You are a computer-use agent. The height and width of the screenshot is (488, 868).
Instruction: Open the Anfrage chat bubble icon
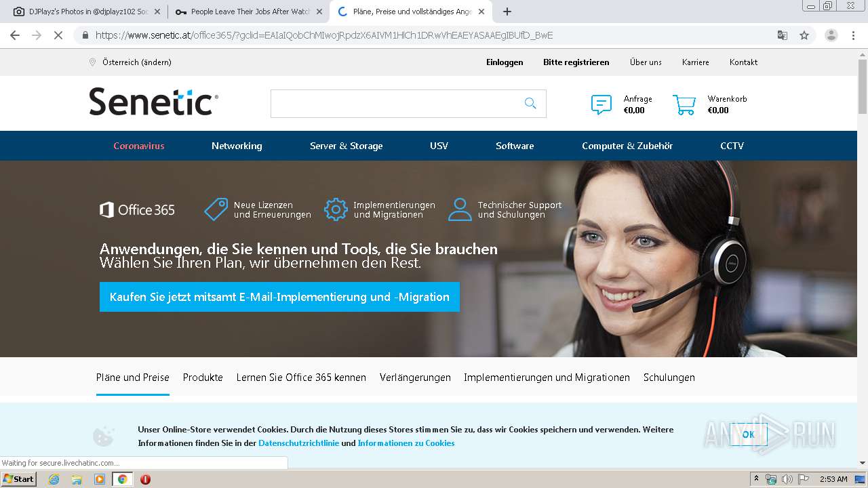click(601, 104)
